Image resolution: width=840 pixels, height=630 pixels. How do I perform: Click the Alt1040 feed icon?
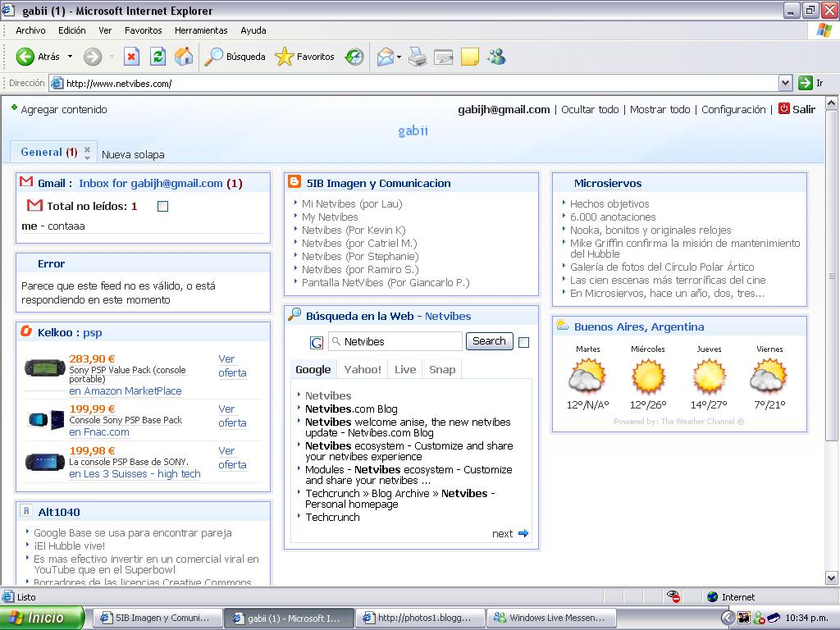coord(25,511)
